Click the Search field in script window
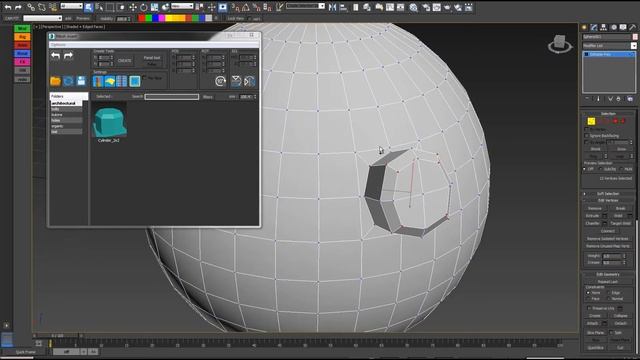The height and width of the screenshot is (360, 640). (x=172, y=97)
